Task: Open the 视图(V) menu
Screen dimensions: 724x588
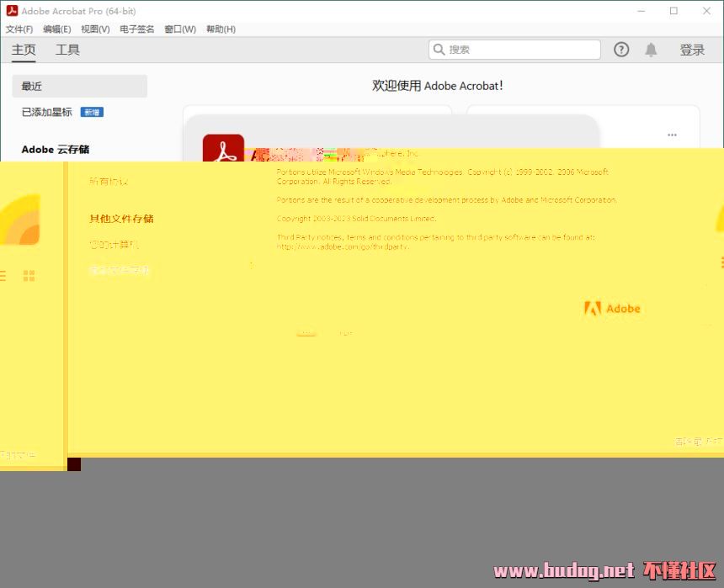Action: (95, 29)
